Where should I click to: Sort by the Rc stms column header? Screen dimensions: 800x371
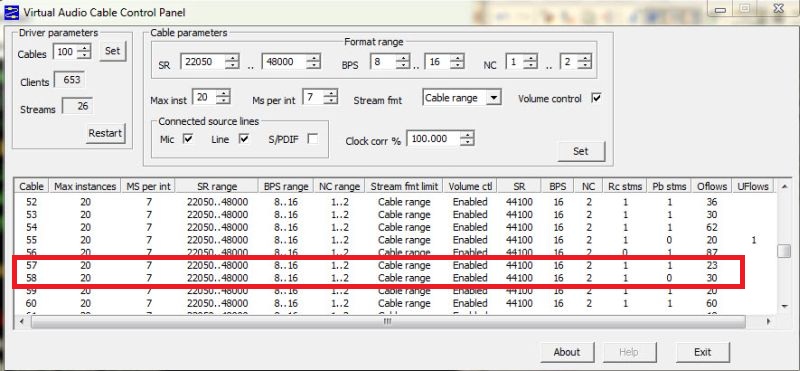[x=625, y=186]
